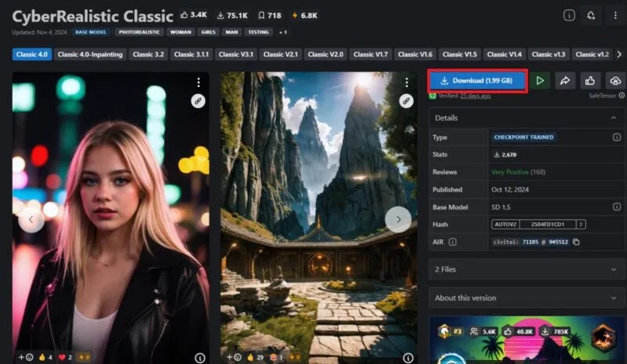Click the share arrow icon
627x364 pixels.
[564, 81]
